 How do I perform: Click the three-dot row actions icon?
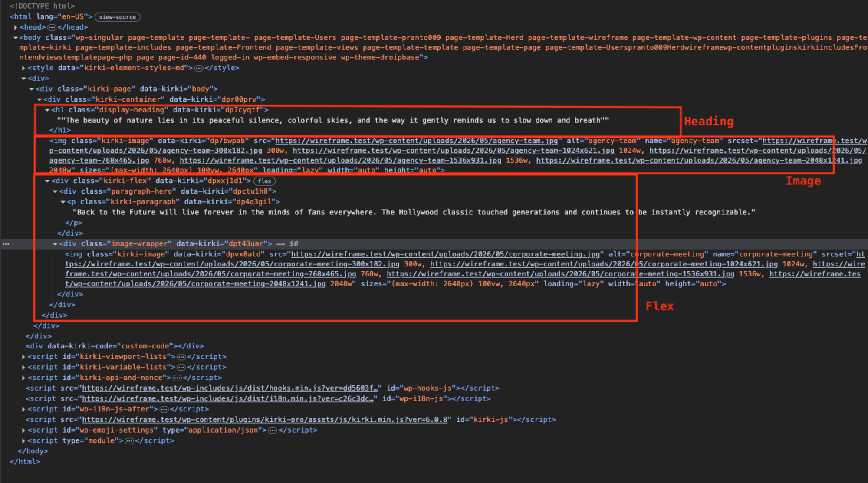(6, 244)
